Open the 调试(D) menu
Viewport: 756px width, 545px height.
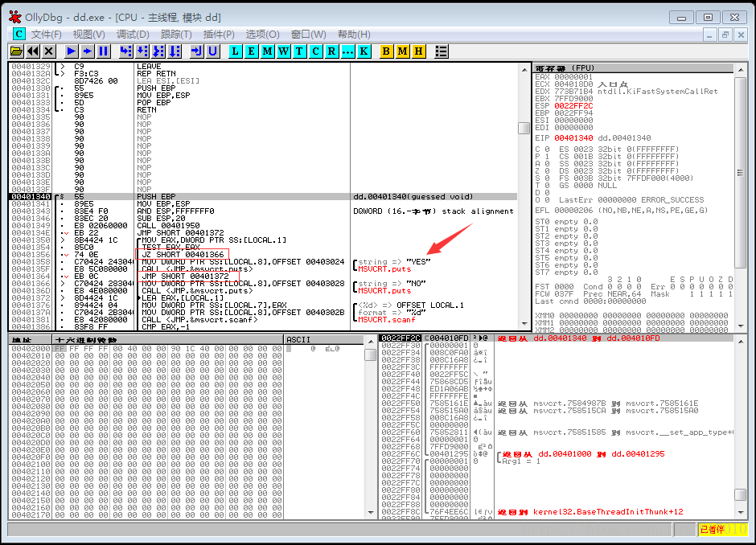133,35
